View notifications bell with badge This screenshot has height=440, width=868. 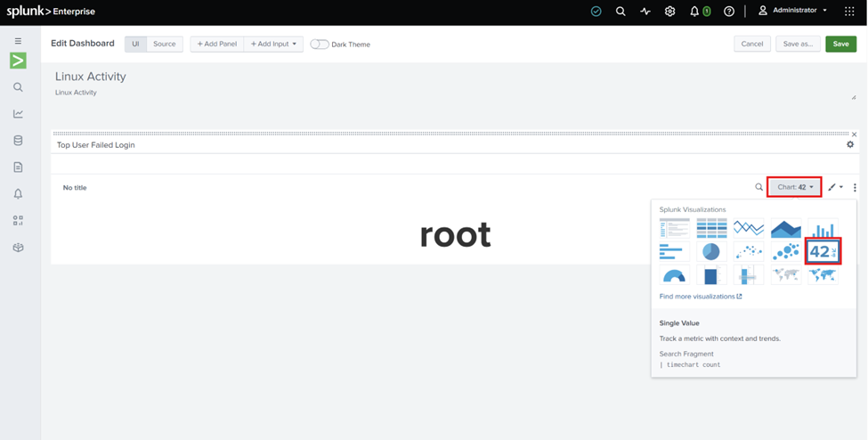pyautogui.click(x=700, y=11)
